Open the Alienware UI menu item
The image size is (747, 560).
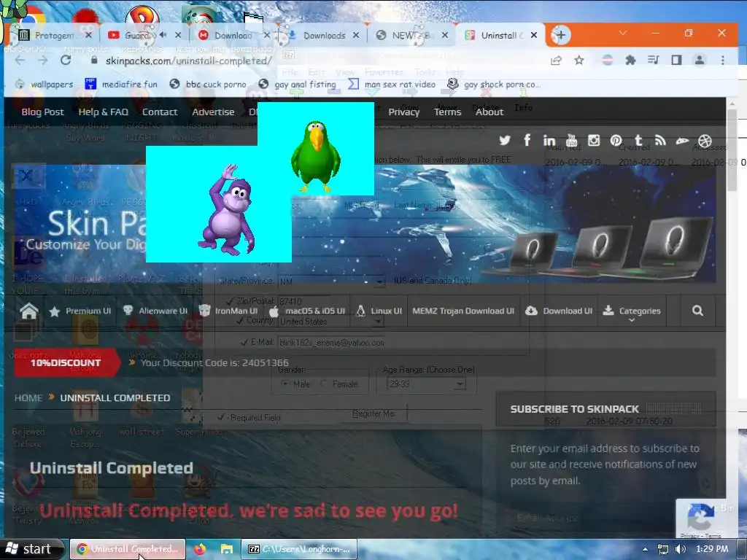155,311
